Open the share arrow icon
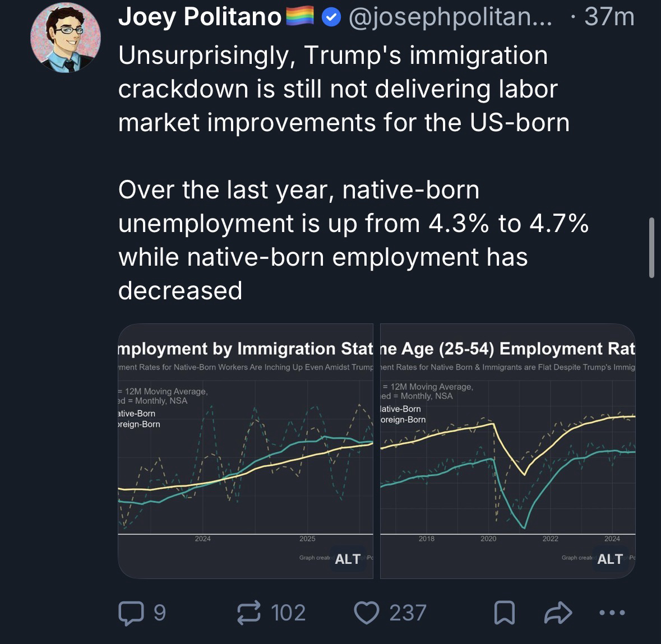 point(558,613)
